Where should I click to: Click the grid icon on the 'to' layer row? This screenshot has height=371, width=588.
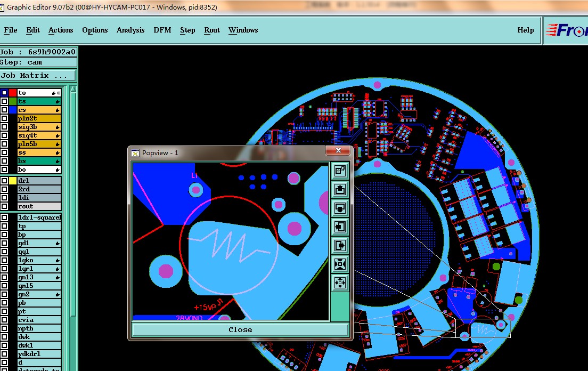pyautogui.click(x=59, y=93)
